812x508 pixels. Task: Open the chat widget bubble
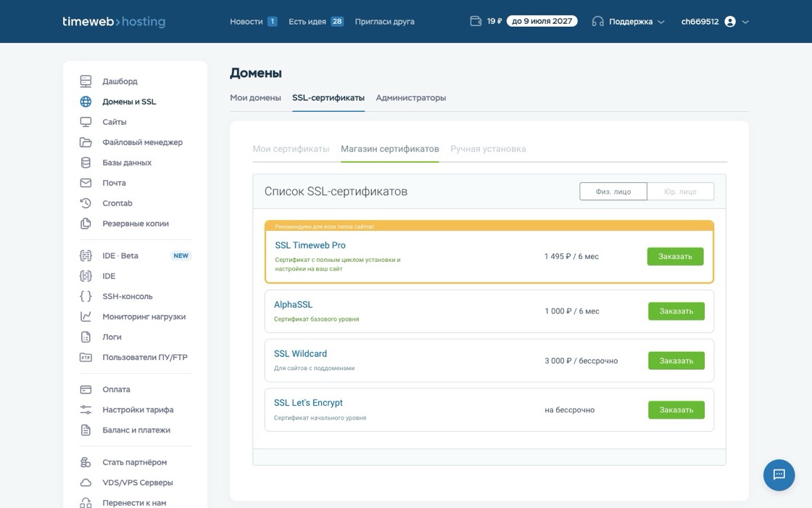(x=779, y=475)
